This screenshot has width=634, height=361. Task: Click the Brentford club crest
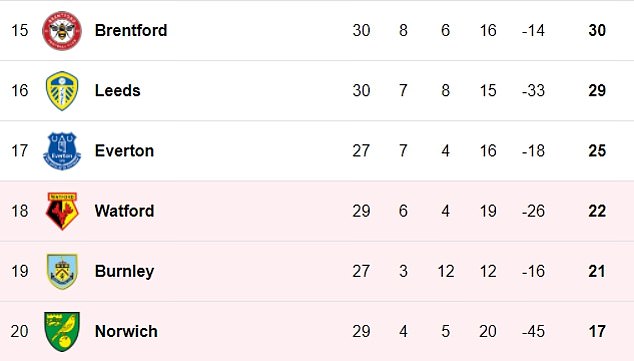tap(62, 31)
